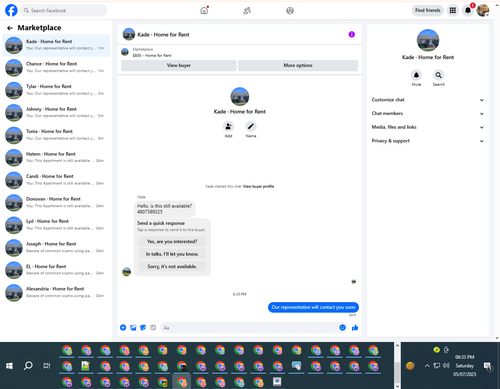Click the Name edit pencil icon

[251, 126]
